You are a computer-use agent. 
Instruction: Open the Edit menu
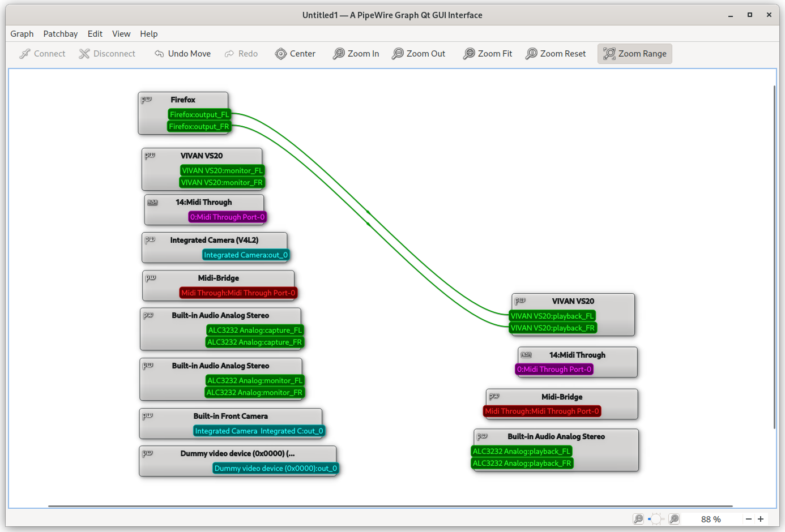[x=95, y=34]
